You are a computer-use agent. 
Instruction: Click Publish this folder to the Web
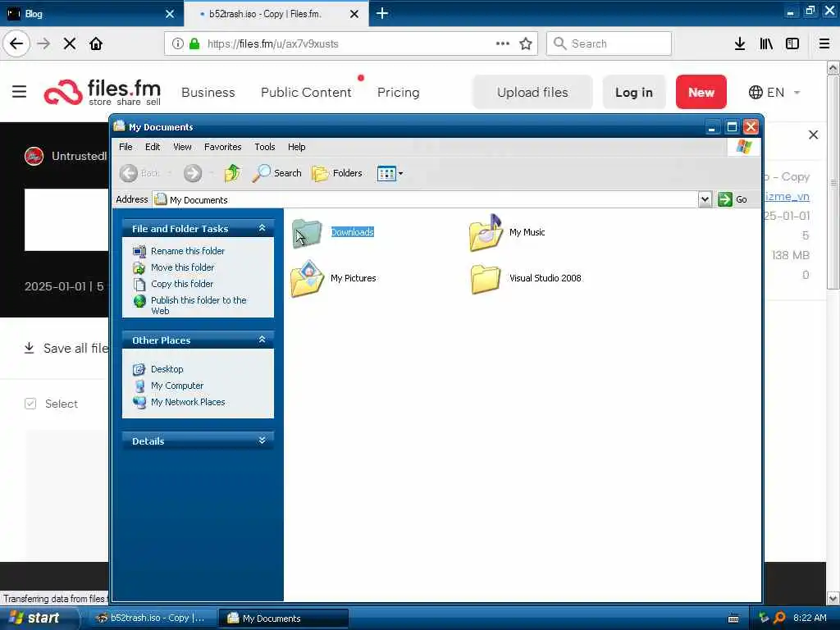pyautogui.click(x=199, y=305)
